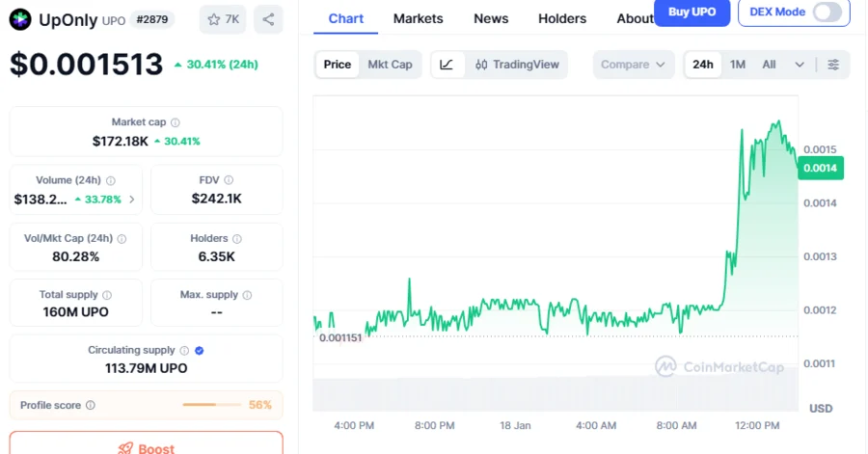Open the share icon button

click(x=268, y=19)
